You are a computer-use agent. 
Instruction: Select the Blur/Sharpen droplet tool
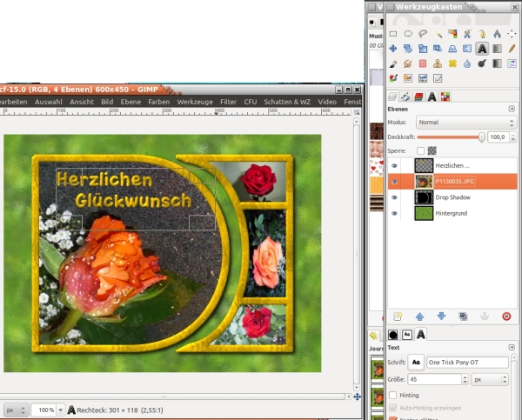coord(467,63)
